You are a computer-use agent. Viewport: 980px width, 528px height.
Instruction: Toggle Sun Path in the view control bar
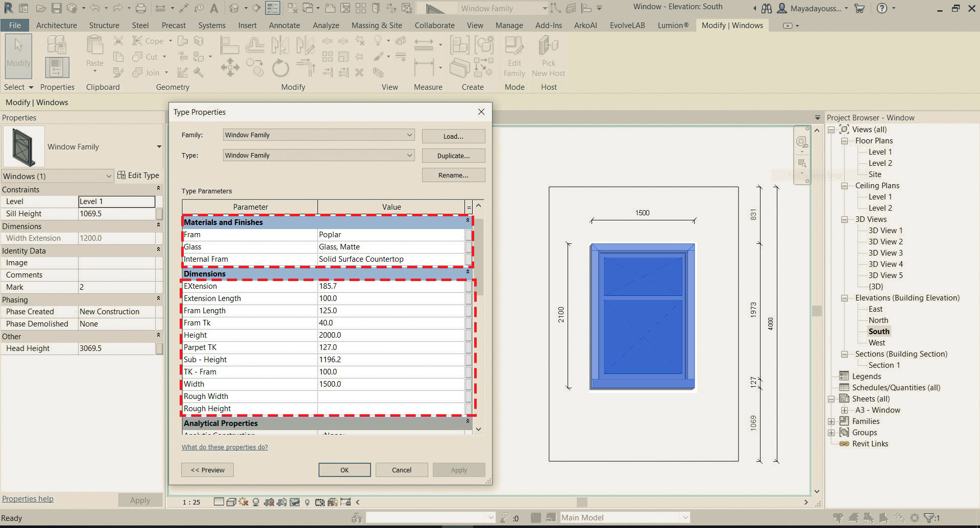(243, 502)
